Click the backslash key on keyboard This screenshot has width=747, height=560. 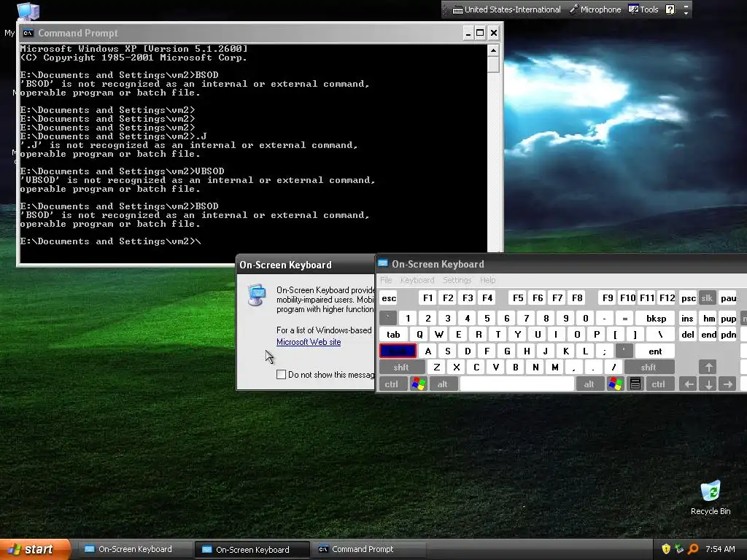(660, 334)
